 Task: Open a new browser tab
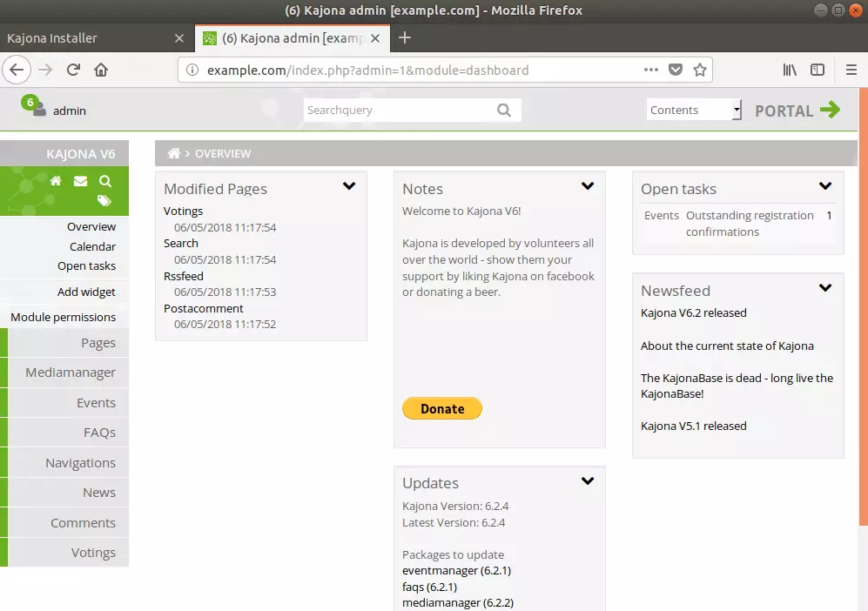click(x=405, y=37)
